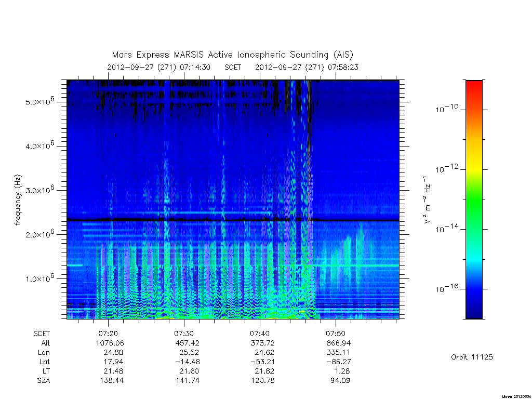
Task: Click longitude value 24.88
Action: (x=113, y=353)
